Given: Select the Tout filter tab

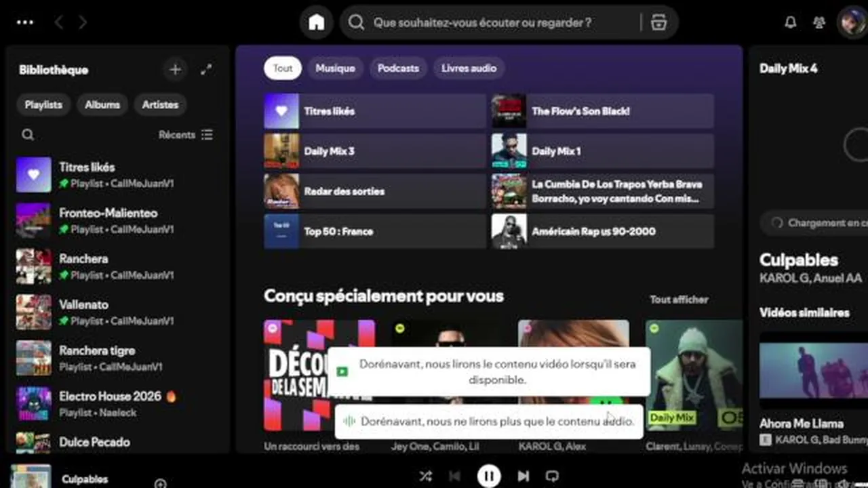Looking at the screenshot, I should [x=283, y=68].
